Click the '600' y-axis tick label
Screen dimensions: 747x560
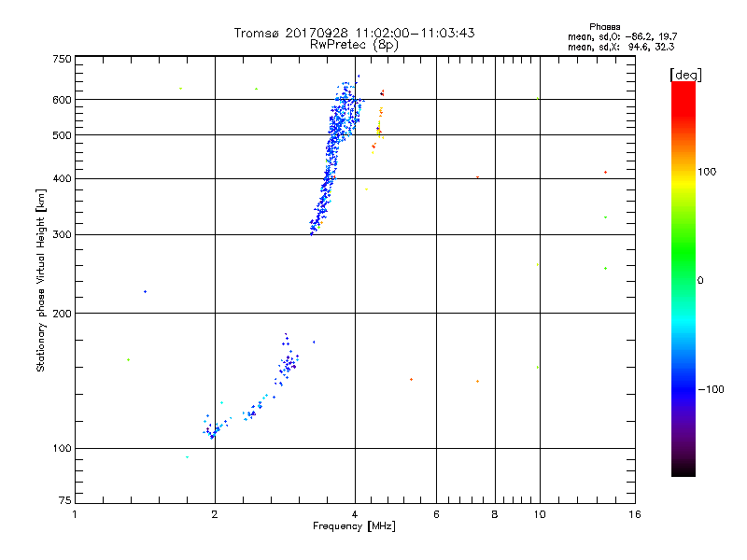(x=62, y=100)
